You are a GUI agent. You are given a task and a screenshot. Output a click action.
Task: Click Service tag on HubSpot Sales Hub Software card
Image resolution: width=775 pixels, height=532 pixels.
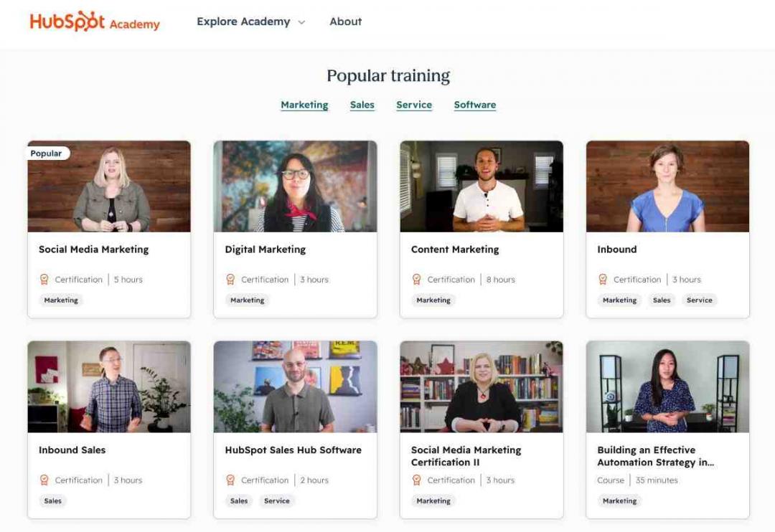tap(277, 500)
